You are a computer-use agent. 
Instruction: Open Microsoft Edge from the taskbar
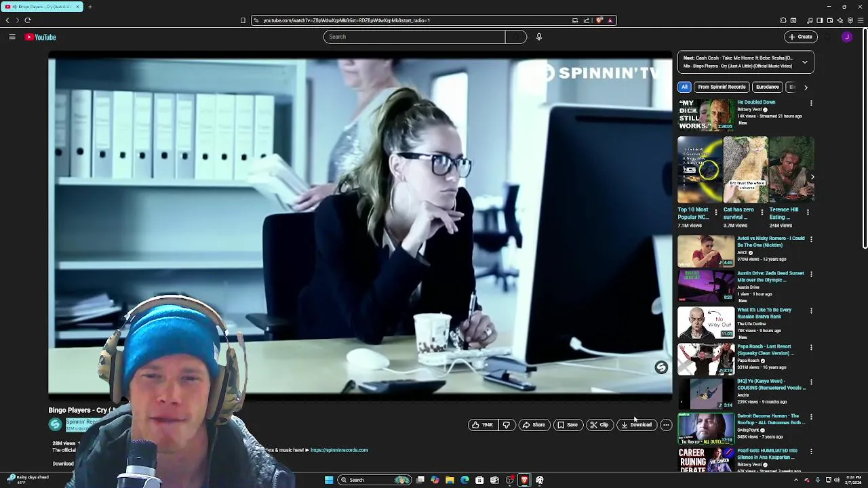tap(465, 480)
